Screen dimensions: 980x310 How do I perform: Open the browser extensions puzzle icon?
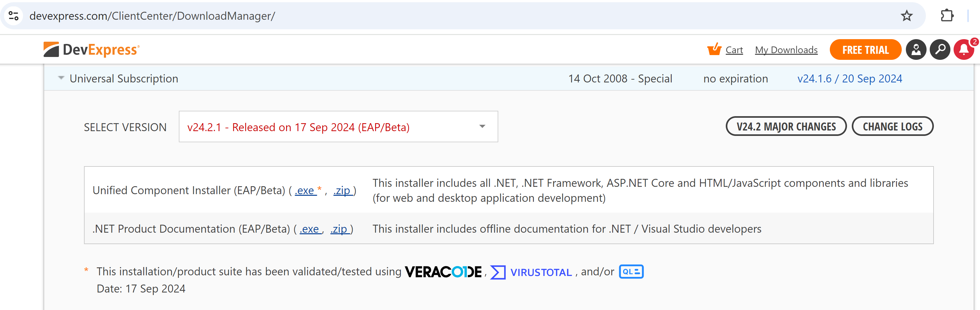point(947,16)
